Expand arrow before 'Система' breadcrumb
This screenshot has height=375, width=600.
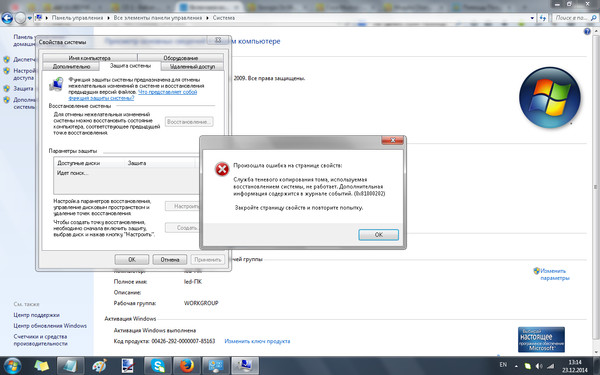click(207, 18)
